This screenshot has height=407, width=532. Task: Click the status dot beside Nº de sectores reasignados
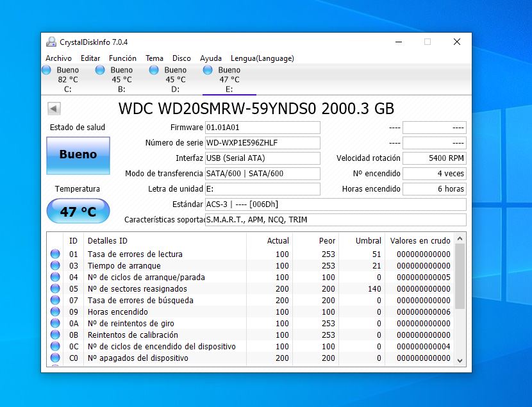point(54,288)
